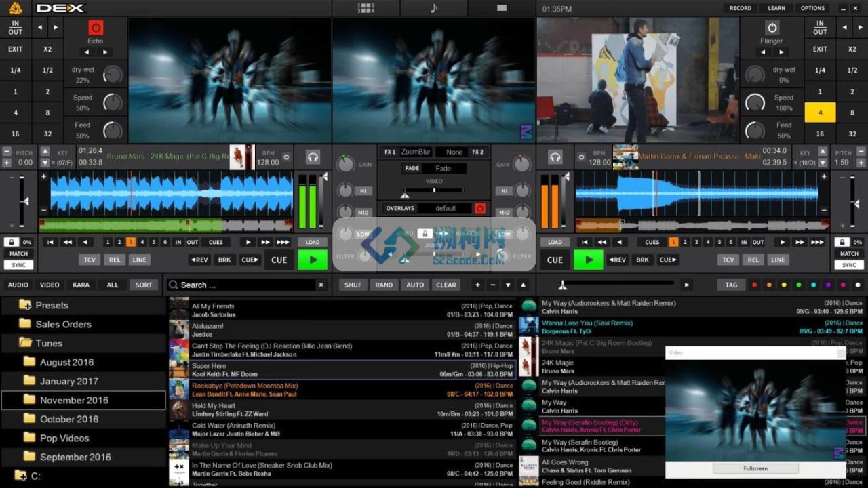Click the SORT button

[x=144, y=285]
